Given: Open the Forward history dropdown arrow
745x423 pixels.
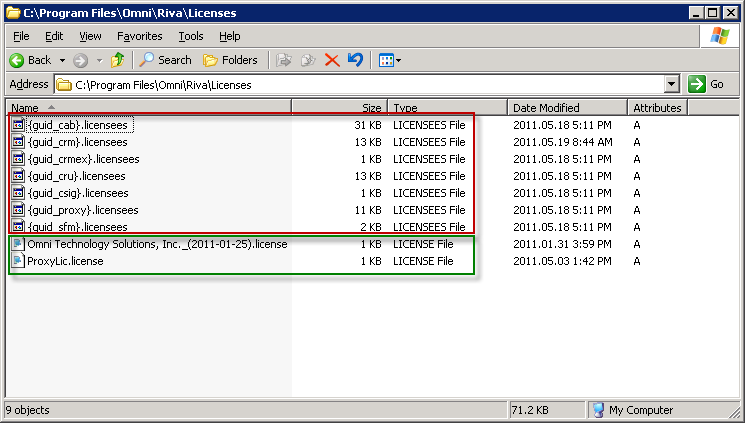Looking at the screenshot, I should [99, 60].
